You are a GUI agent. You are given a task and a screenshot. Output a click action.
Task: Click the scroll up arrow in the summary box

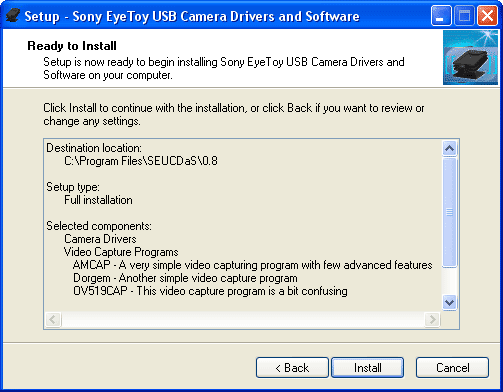pos(449,148)
